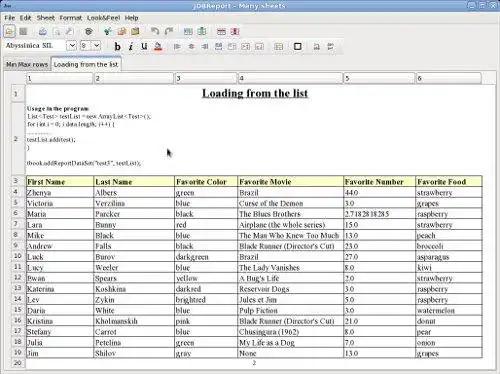Click the redo arrow

pyautogui.click(x=169, y=32)
